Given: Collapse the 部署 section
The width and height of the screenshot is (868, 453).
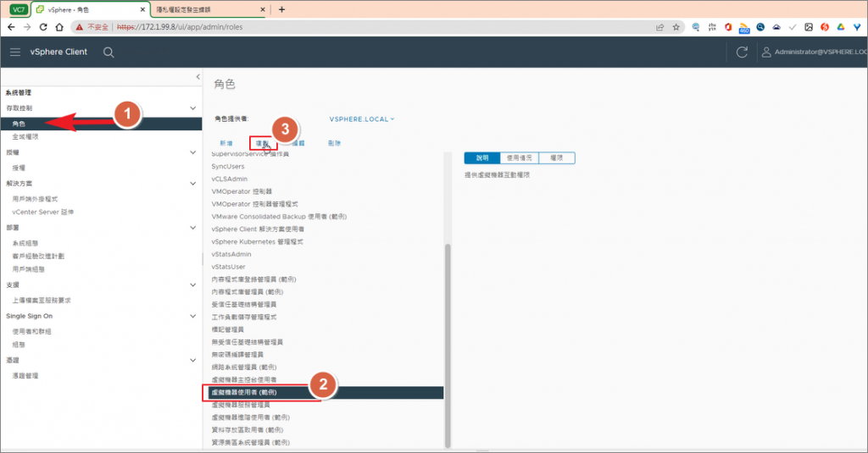Looking at the screenshot, I should pyautogui.click(x=192, y=227).
